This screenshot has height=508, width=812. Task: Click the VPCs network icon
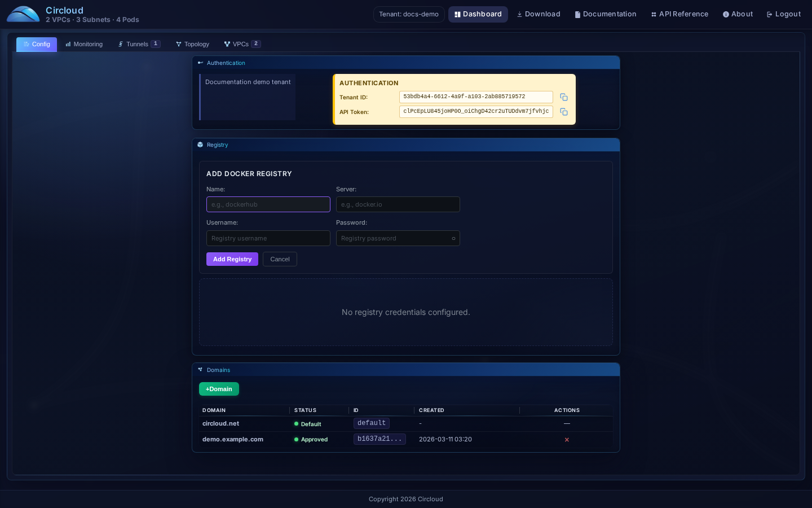[227, 44]
